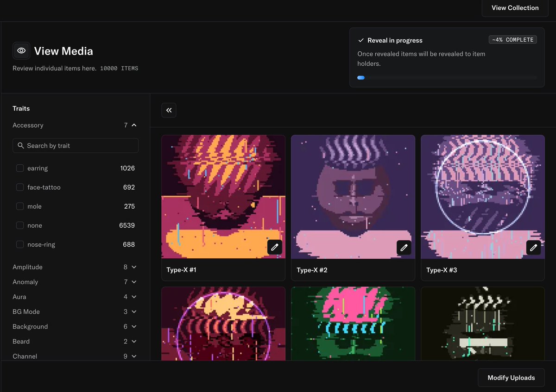The image size is (556, 392).
Task: Click the Type-X #2 title text
Action: coord(312,270)
